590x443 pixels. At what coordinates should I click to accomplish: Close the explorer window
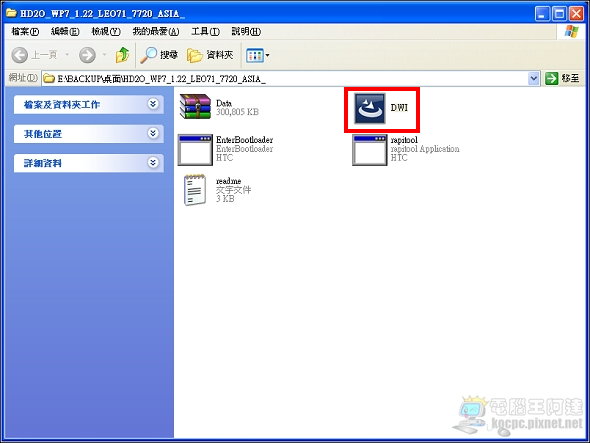click(x=576, y=14)
